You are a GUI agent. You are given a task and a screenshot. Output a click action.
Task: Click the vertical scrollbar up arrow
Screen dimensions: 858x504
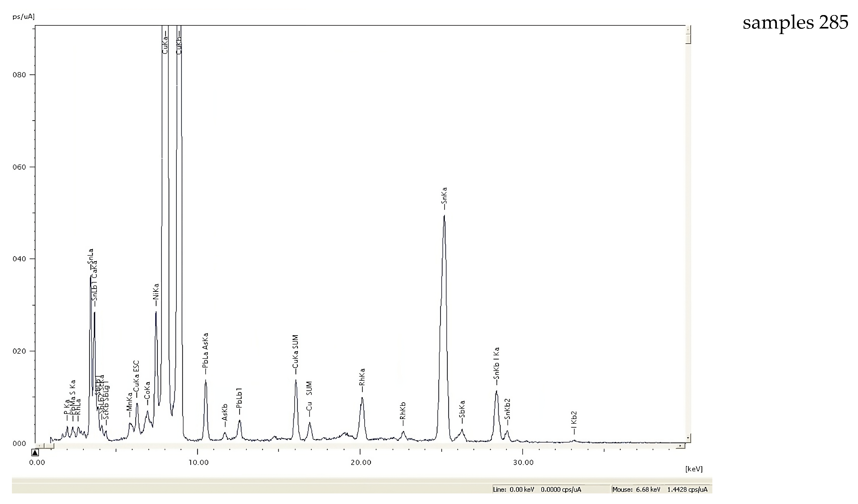click(688, 30)
